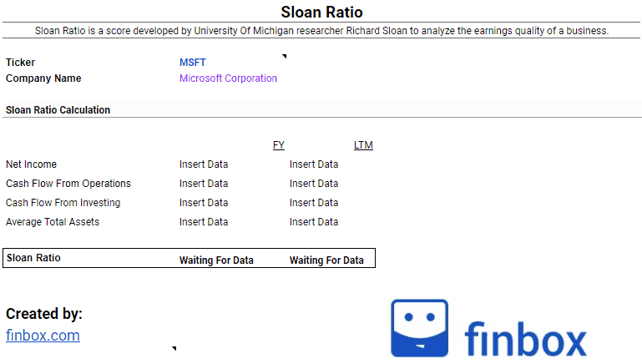The width and height of the screenshot is (642, 364).
Task: Click the finbox wordmark text in logo
Action: 525,336
